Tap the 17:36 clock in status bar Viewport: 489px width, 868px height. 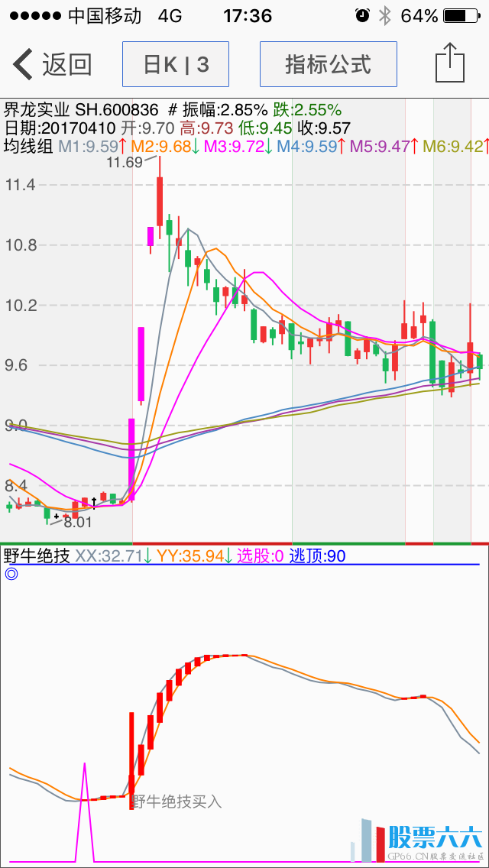pos(248,16)
